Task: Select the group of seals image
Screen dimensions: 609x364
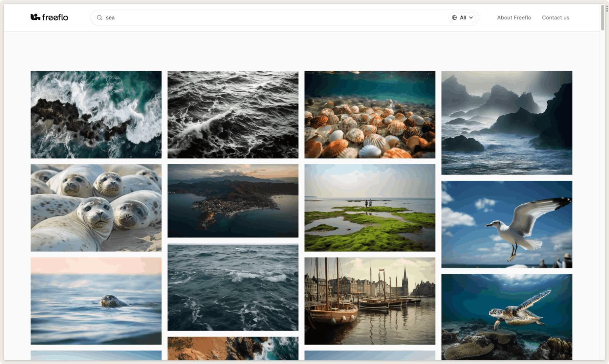Action: 96,208
